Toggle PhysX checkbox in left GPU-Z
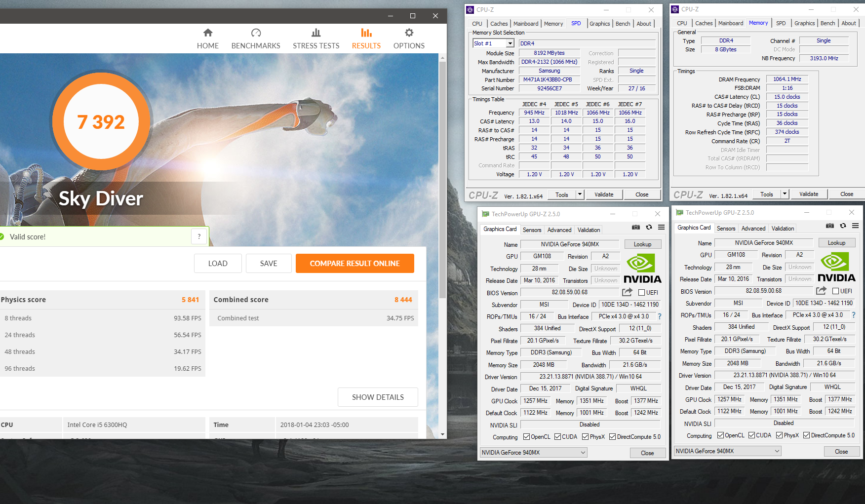 pyautogui.click(x=585, y=437)
